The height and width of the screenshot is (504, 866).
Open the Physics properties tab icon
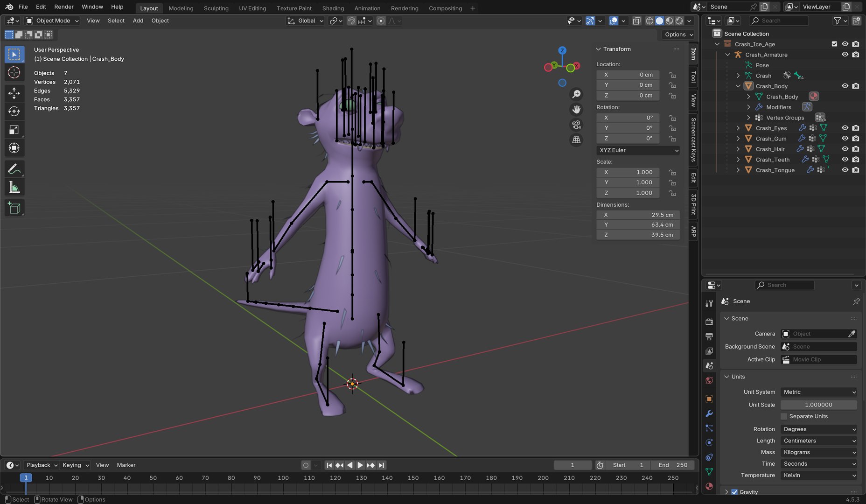709,442
